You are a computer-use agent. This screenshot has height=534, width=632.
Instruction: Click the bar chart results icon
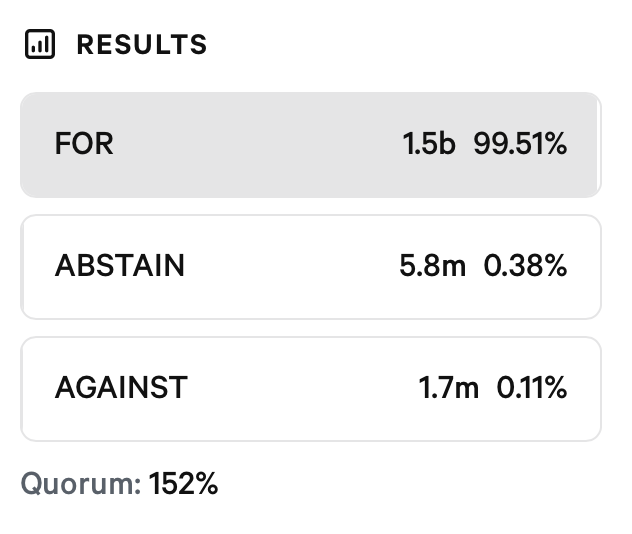(x=40, y=44)
